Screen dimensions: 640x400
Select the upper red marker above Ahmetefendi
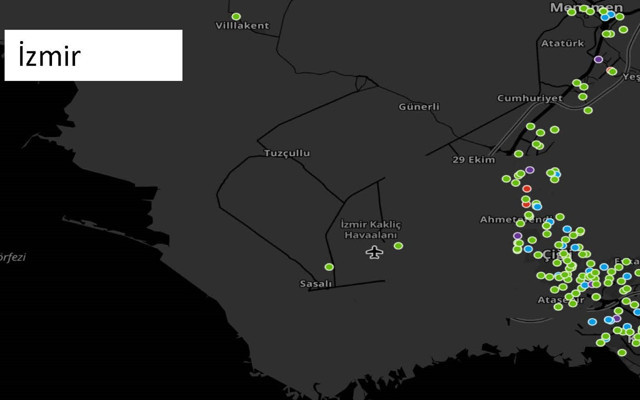pyautogui.click(x=527, y=189)
